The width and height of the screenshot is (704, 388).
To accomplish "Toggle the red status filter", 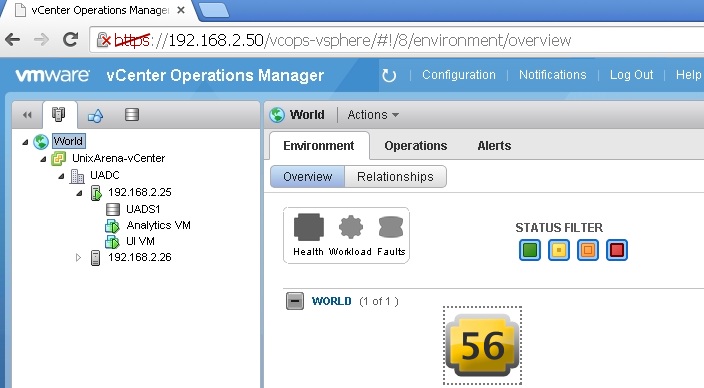I will pyautogui.click(x=617, y=250).
